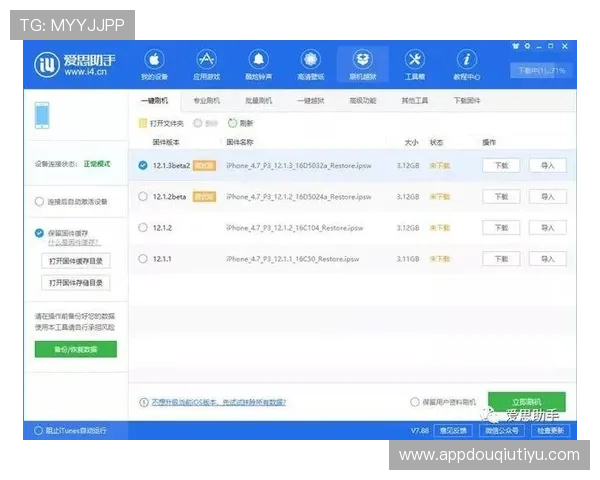Open the 应用游戏 app store icon
The height and width of the screenshot is (480, 600).
click(206, 60)
